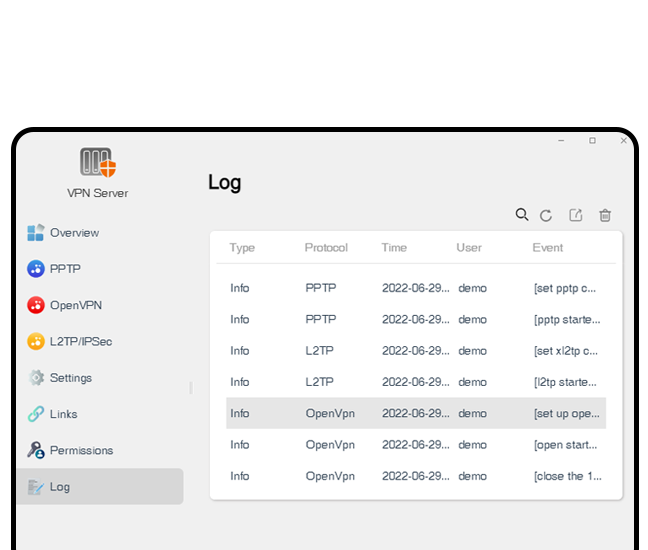Select the first PPTP log entry
The height and width of the screenshot is (550, 648).
click(x=415, y=288)
